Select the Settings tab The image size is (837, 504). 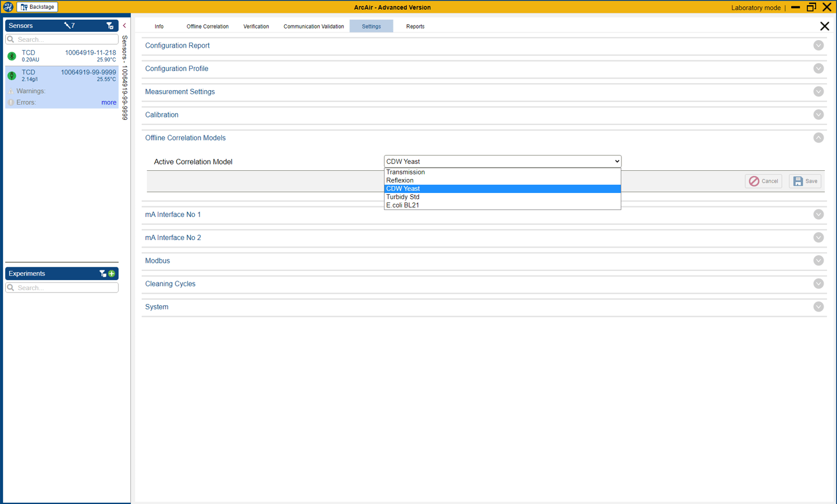371,26
